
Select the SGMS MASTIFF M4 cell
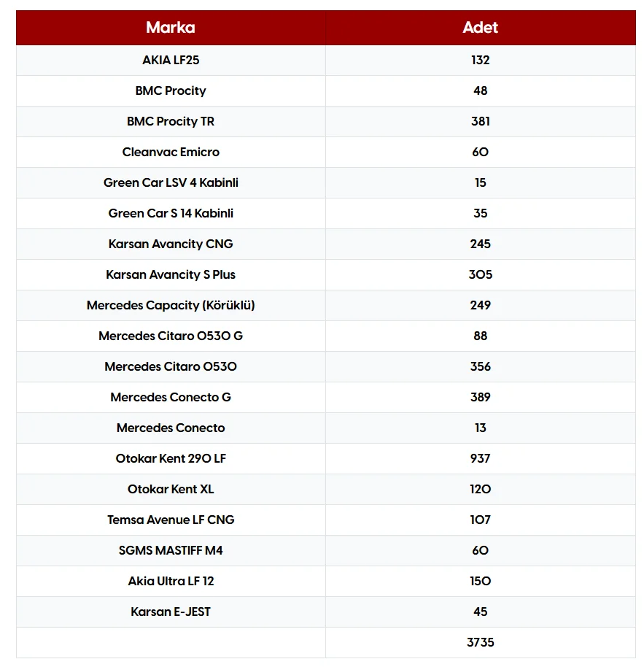pyautogui.click(x=171, y=550)
